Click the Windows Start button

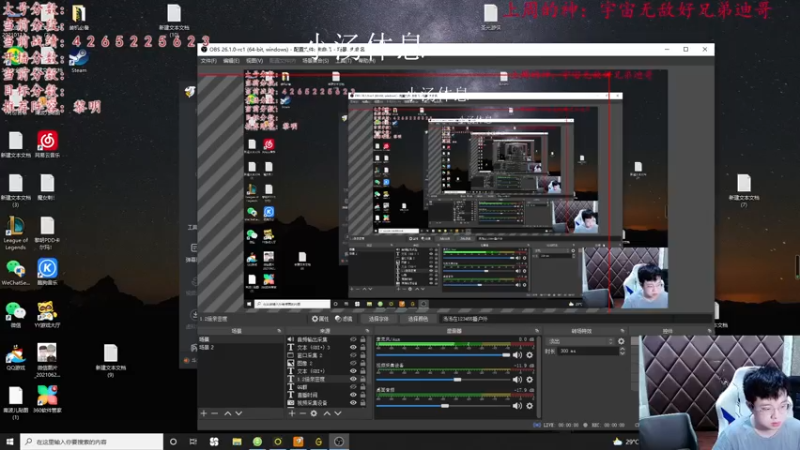pos(10,441)
